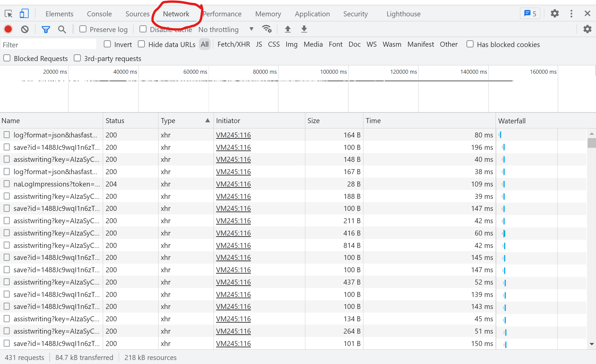
Task: Check the Hide data URLs checkbox
Action: pyautogui.click(x=141, y=44)
